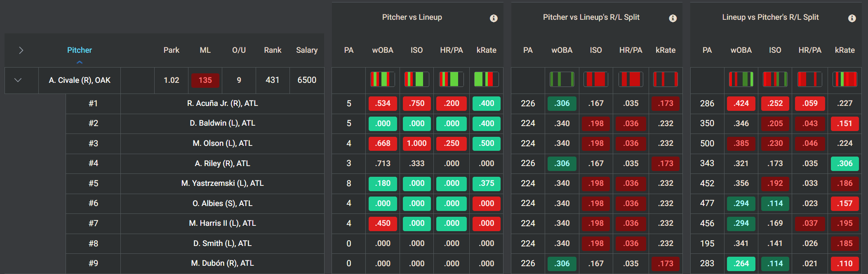Select M. Olson (L), ATL row
This screenshot has width=868, height=274.
(222, 143)
